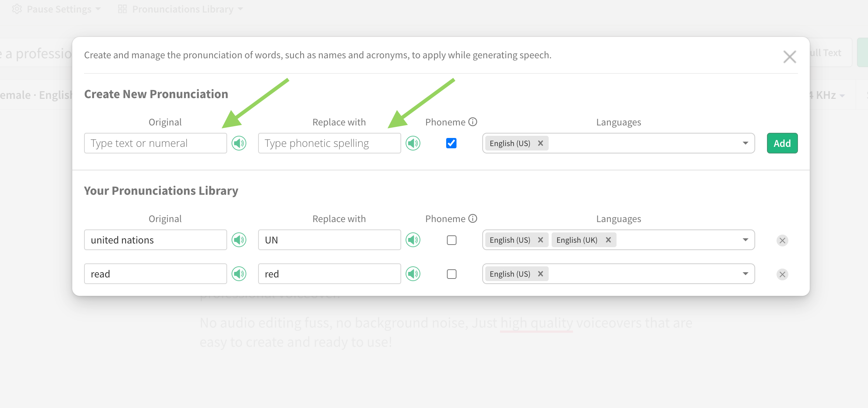The width and height of the screenshot is (868, 408).
Task: Click the speaker icon next to Replace with field
Action: tap(413, 143)
